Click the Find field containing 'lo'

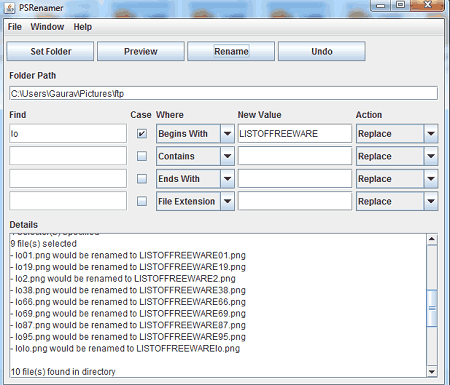[68, 133]
